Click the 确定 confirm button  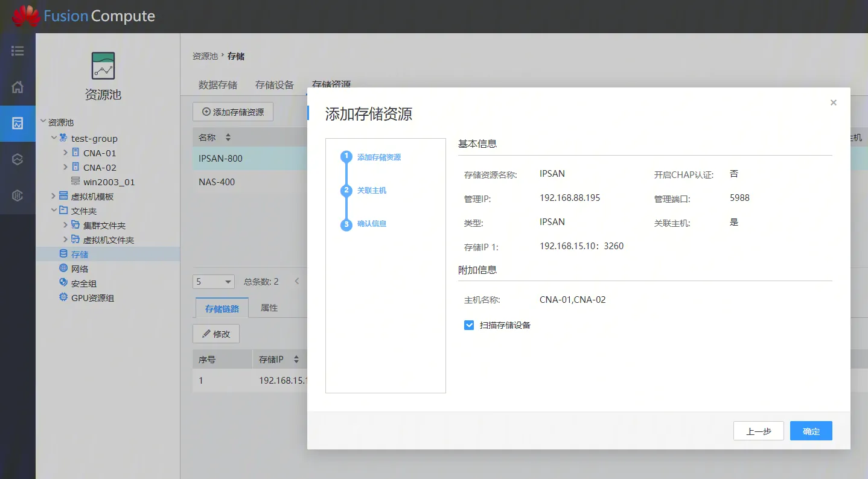[811, 431]
